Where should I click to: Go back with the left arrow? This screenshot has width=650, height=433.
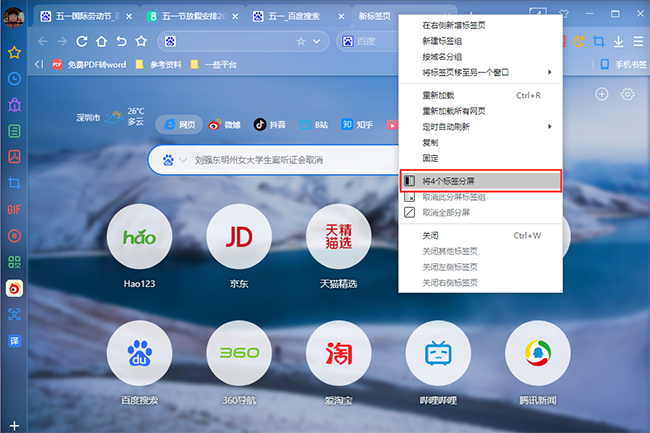click(x=42, y=41)
